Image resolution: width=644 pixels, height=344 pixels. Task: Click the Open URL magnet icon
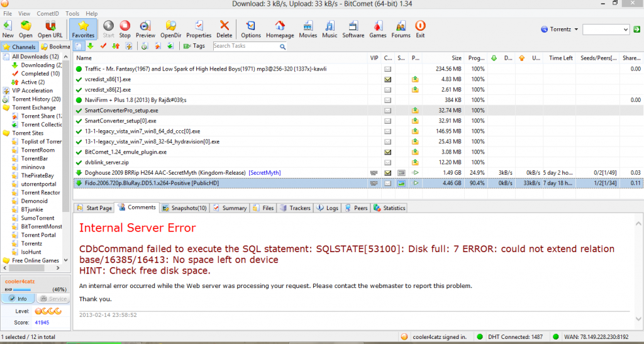(x=50, y=29)
